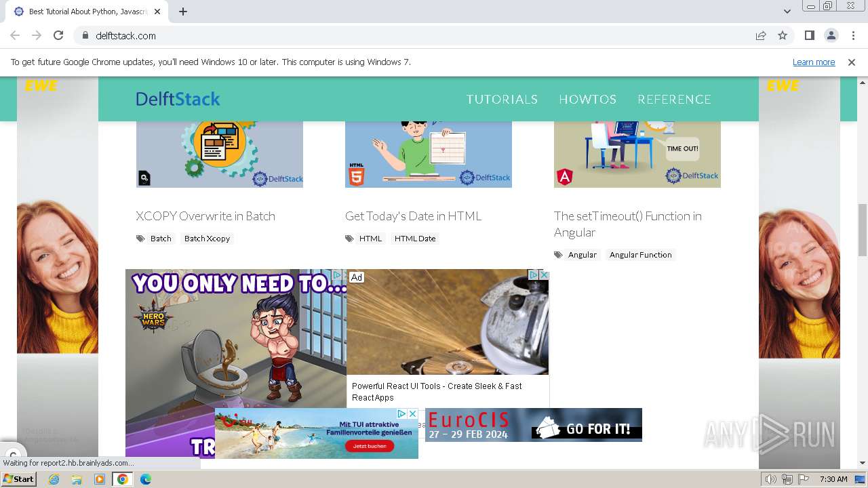Screen dimensions: 868x488
Task: Click left EWE side banner ad
Action: [58, 271]
